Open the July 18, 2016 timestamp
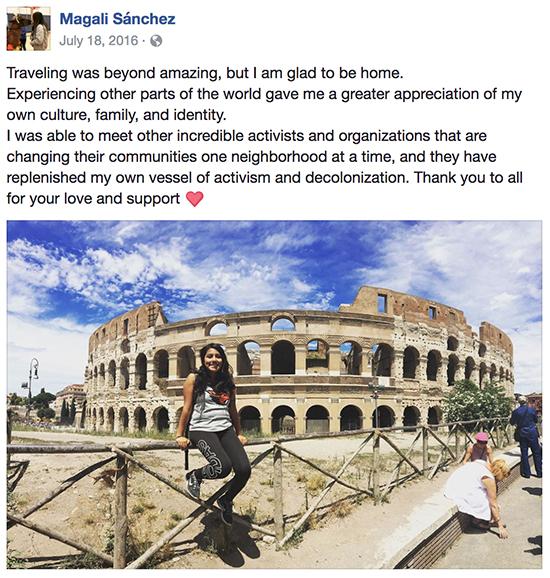This screenshot has width=550, height=578. click(x=99, y=41)
